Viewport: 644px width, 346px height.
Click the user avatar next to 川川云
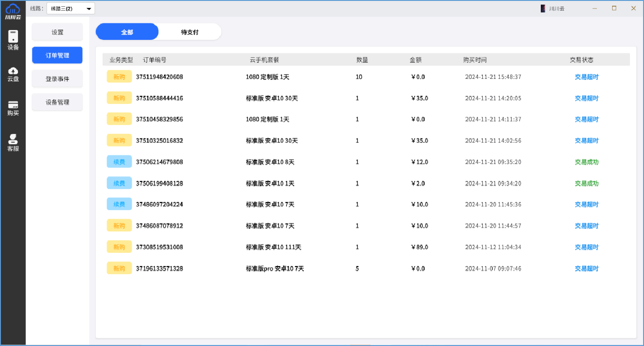[543, 9]
